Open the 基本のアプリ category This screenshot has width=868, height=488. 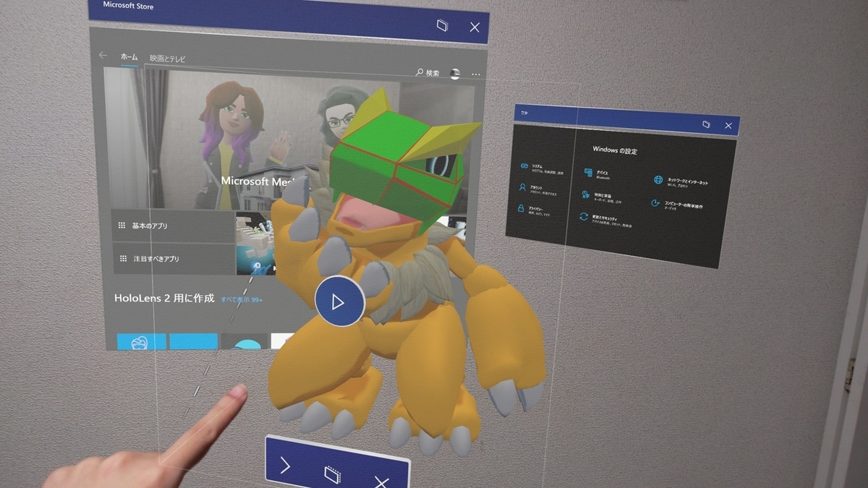coord(174,226)
